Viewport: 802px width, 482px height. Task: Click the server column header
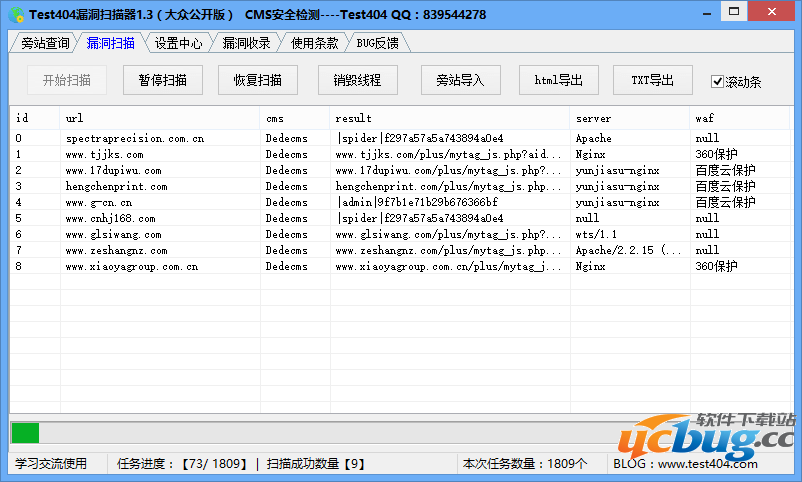[629, 118]
